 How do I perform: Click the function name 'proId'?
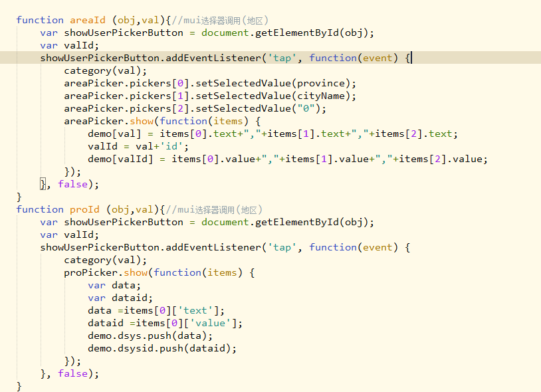pyautogui.click(x=84, y=209)
